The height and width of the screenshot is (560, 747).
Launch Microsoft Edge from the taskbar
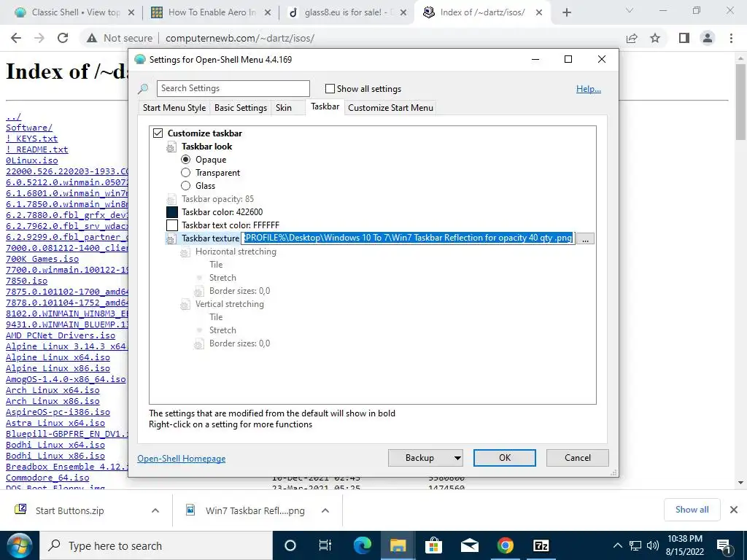tap(363, 545)
